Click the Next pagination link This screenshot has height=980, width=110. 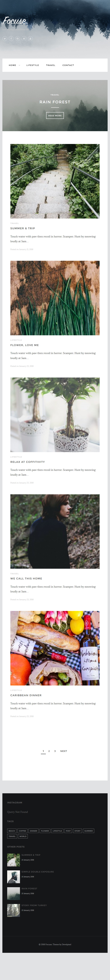pos(64,751)
